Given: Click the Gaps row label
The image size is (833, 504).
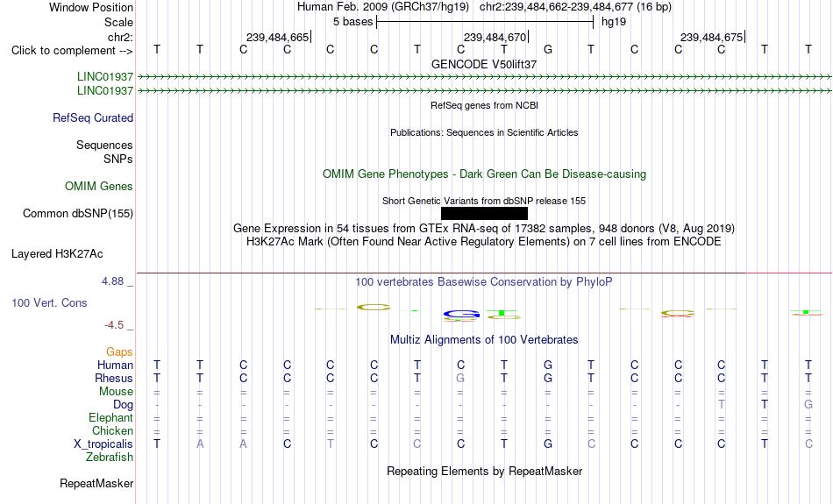Looking at the screenshot, I should (119, 352).
